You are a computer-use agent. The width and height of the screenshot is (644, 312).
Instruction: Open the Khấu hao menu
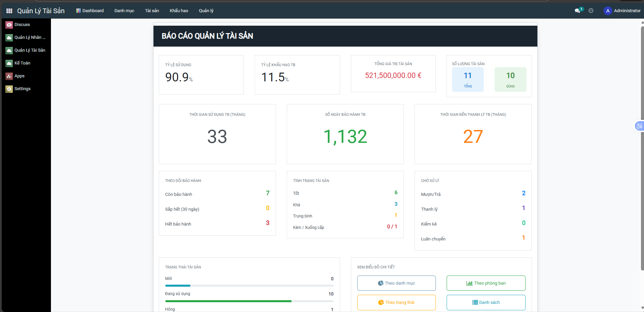coord(179,11)
